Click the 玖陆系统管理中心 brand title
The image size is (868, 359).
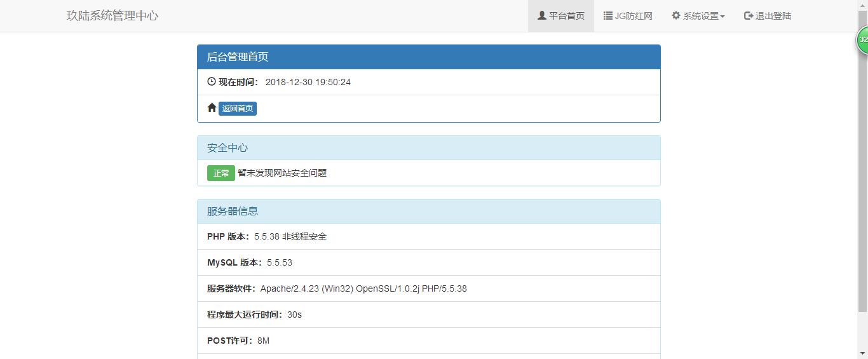(112, 16)
